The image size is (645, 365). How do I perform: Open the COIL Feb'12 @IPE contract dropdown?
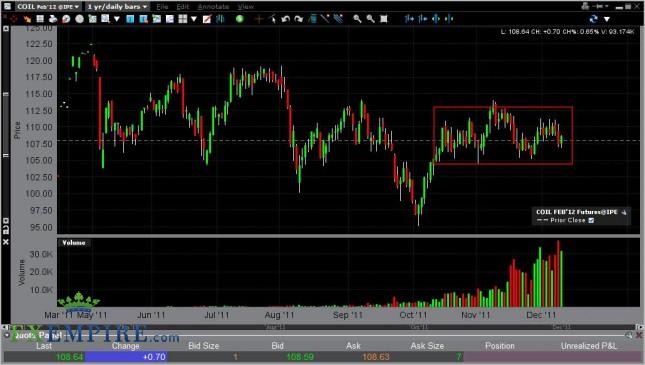[x=48, y=7]
